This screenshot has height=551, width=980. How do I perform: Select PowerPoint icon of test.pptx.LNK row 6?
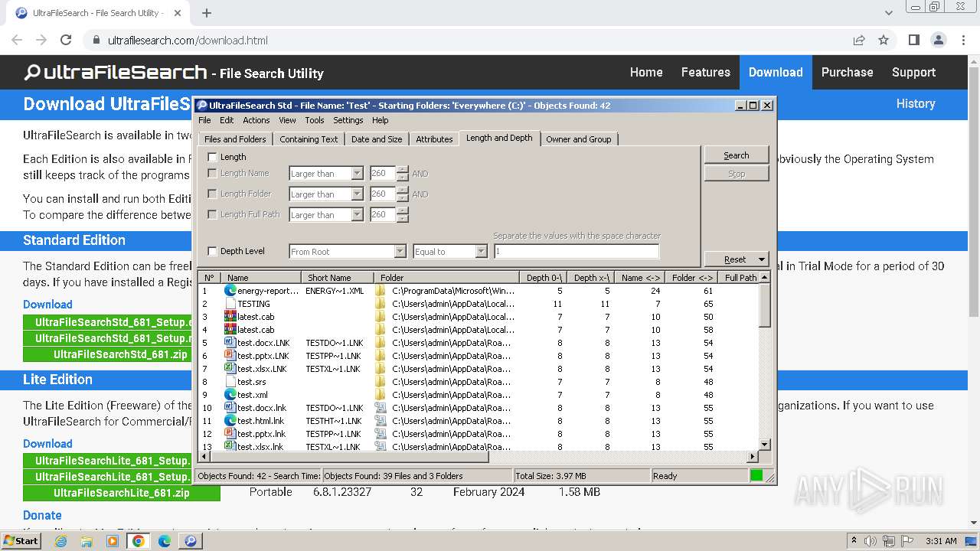[230, 356]
